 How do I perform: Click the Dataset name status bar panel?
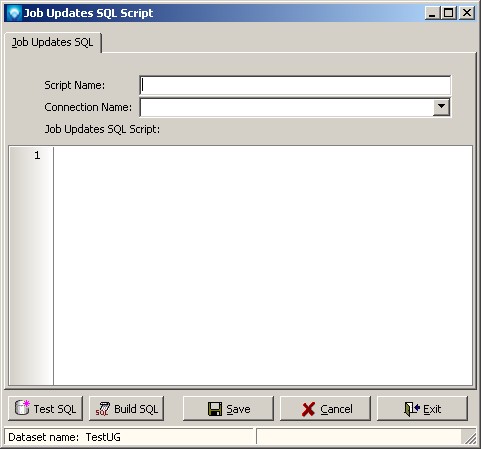(x=129, y=437)
